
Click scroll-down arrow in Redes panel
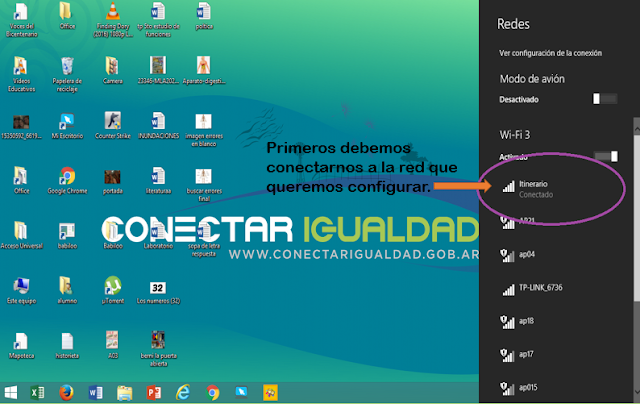[x=637, y=393]
